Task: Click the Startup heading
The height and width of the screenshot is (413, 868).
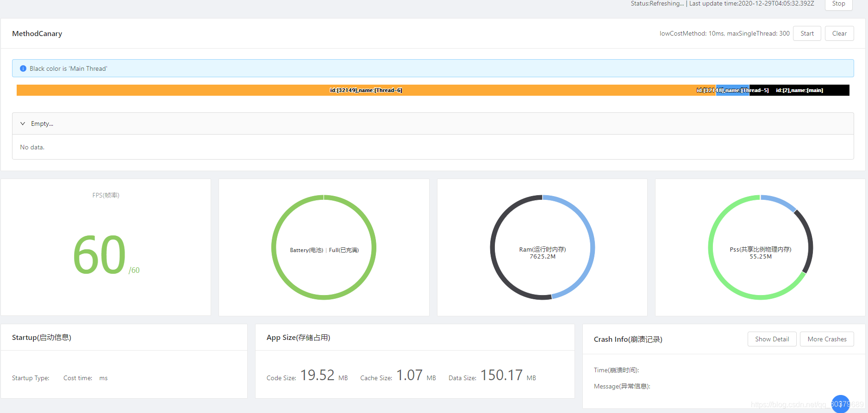Action: coord(42,337)
